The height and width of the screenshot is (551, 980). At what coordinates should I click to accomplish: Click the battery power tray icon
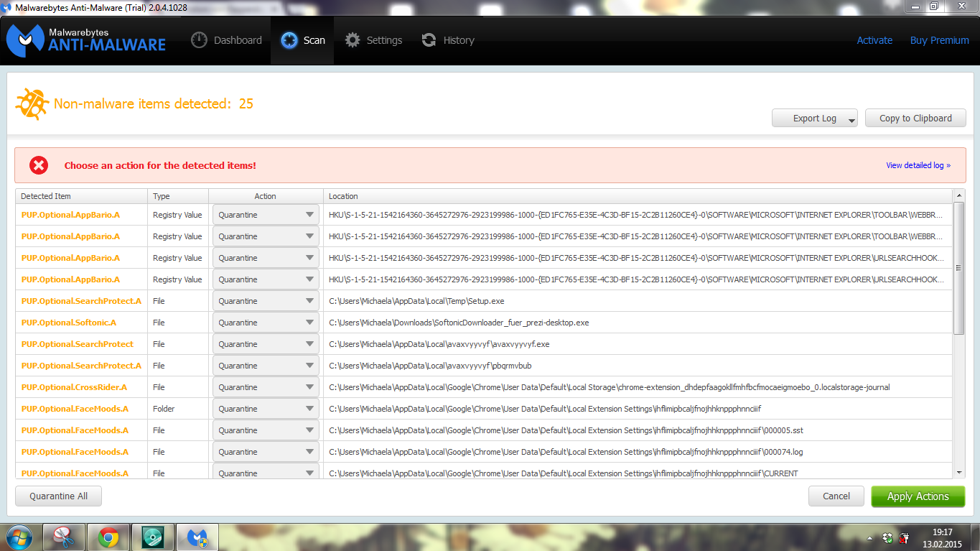(905, 537)
